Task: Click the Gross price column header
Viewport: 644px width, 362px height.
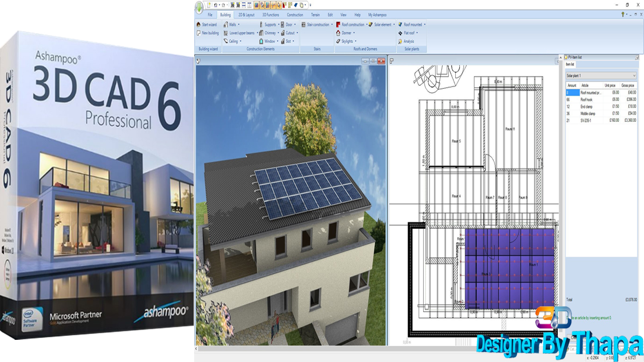Action: pos(628,85)
